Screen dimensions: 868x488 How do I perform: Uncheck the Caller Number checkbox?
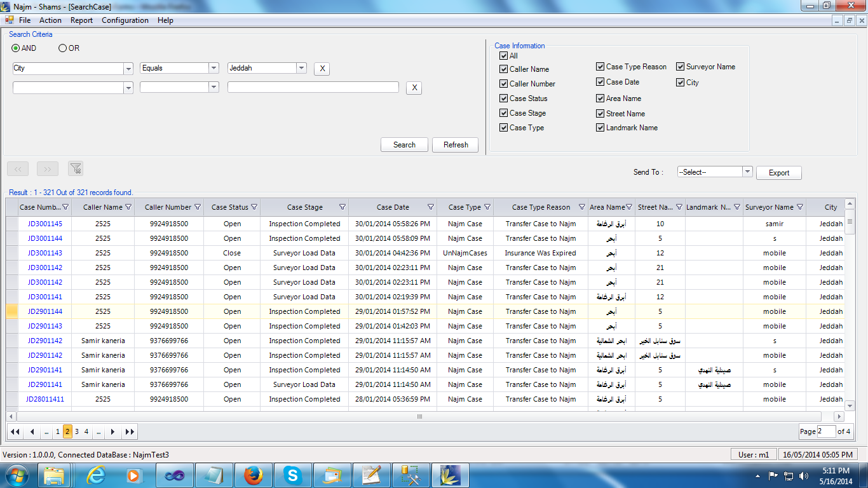[504, 84]
